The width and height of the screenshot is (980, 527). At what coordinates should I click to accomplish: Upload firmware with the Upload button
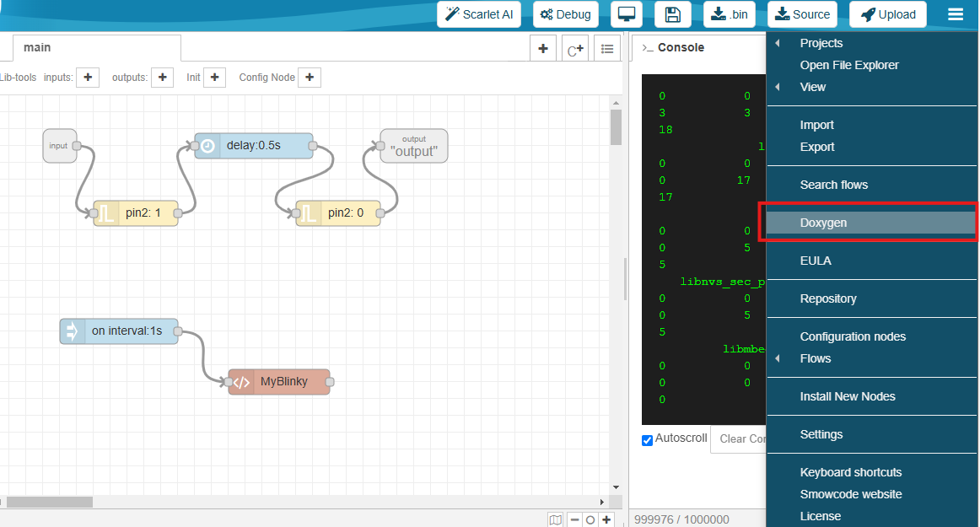click(x=887, y=14)
